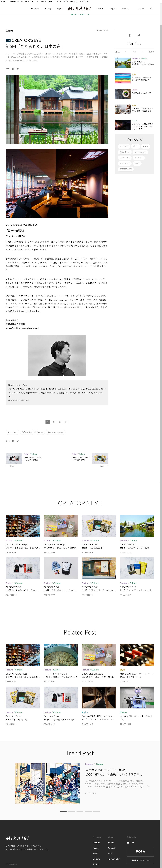
Task: Share the article via Twitter below the intro
Action: [x=18, y=69]
